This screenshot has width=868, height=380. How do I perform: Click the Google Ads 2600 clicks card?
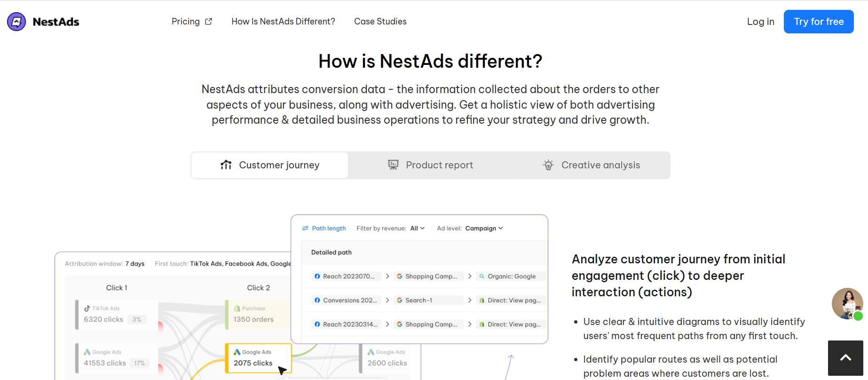[x=385, y=358]
